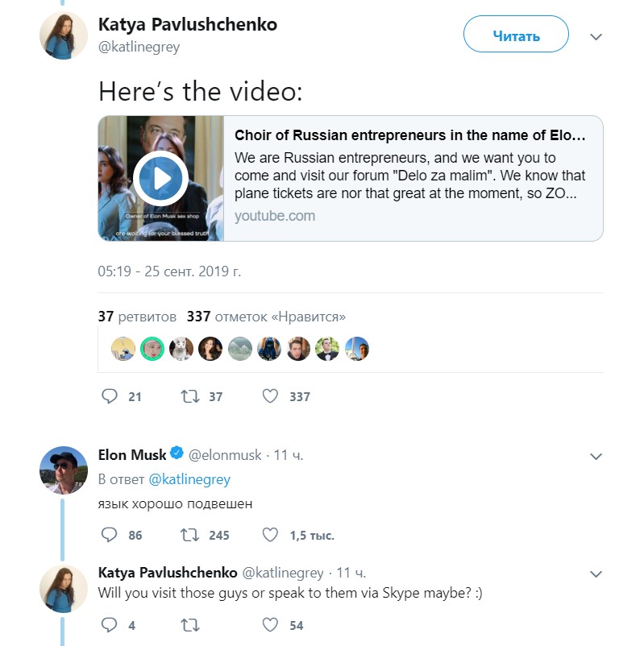Retweet Katya's Skype question tweet

click(x=191, y=625)
